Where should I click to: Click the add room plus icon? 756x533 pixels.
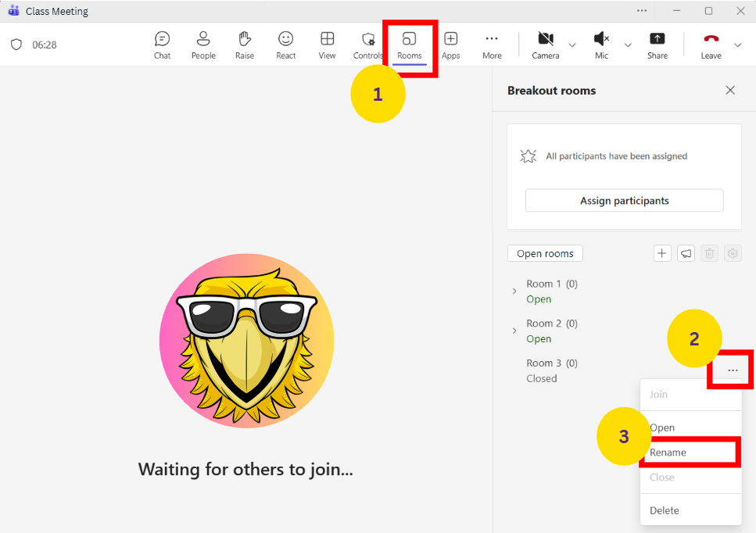(x=662, y=253)
